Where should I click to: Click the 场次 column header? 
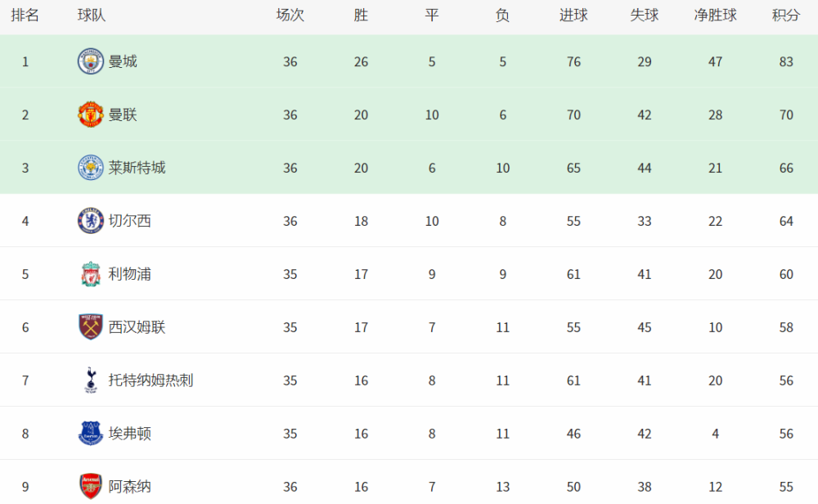pos(290,16)
